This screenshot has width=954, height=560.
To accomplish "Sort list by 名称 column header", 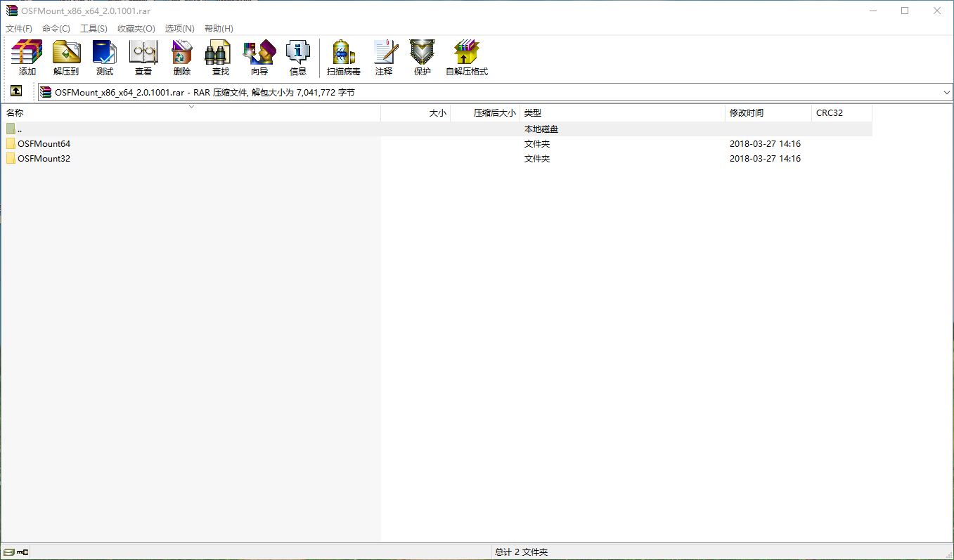I will [15, 113].
